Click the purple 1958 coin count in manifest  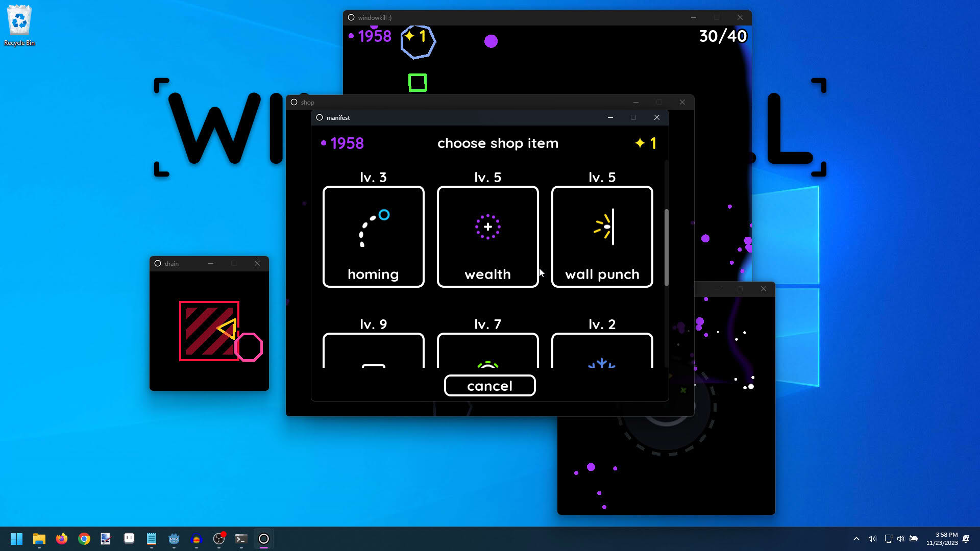(x=342, y=143)
